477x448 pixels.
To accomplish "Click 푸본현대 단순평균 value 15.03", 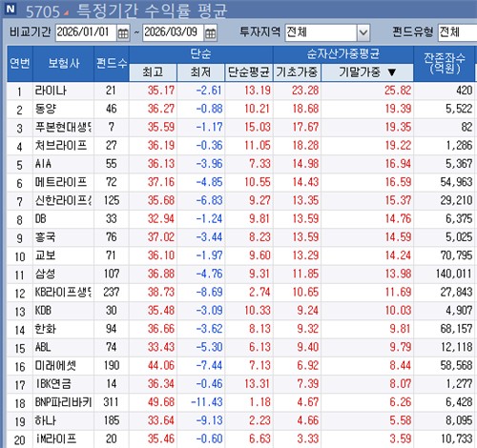I will (258, 128).
